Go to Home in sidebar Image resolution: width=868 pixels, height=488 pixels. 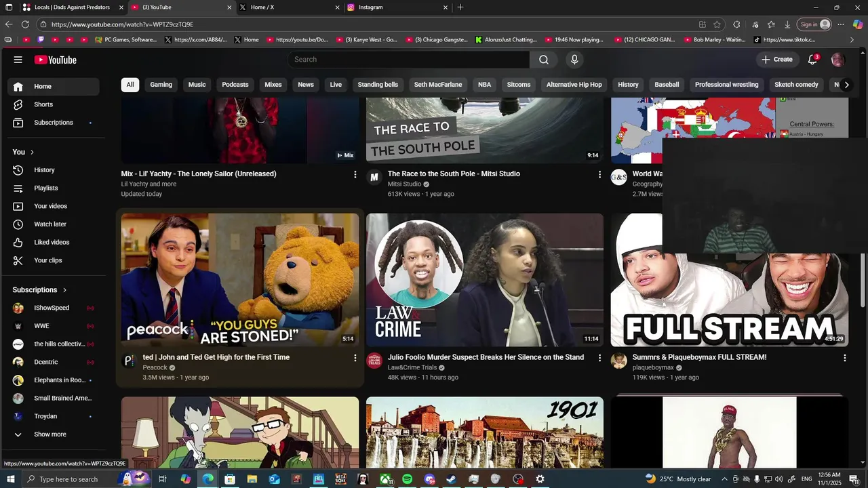pos(54,86)
